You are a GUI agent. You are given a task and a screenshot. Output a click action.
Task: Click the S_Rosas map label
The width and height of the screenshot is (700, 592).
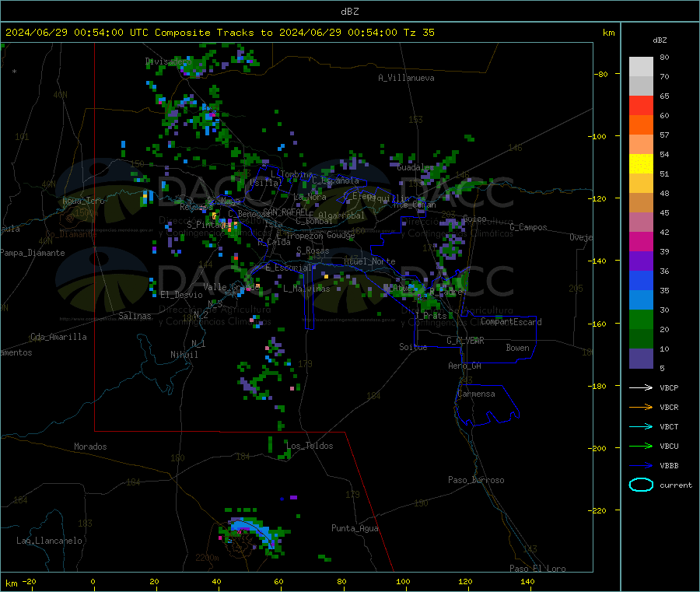tap(313, 251)
